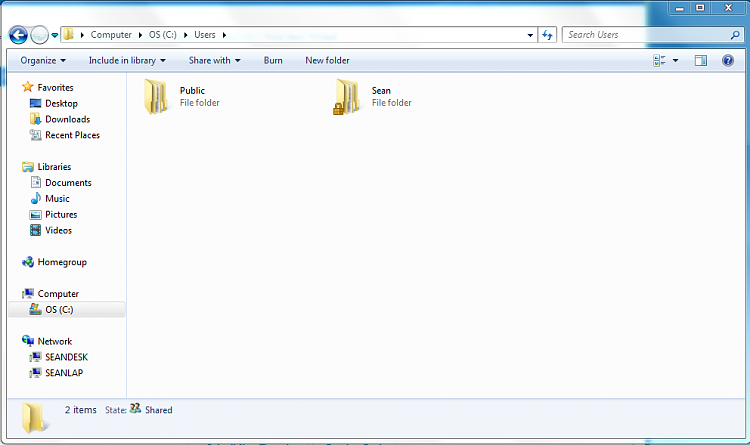
Task: Select the Public folder icon
Action: pos(157,97)
